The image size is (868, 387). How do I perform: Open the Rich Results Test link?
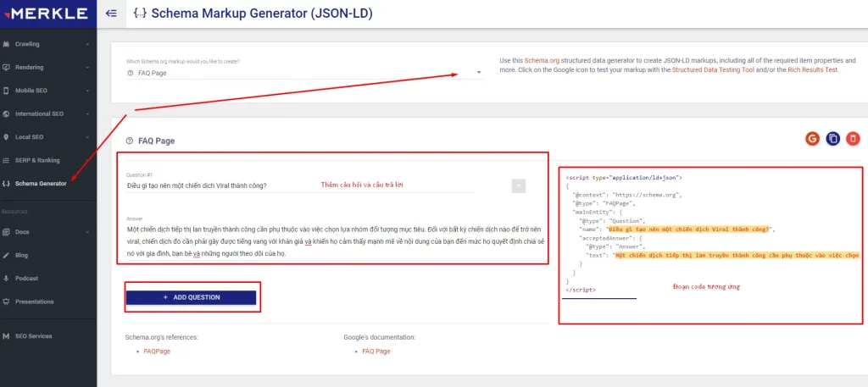[x=813, y=70]
